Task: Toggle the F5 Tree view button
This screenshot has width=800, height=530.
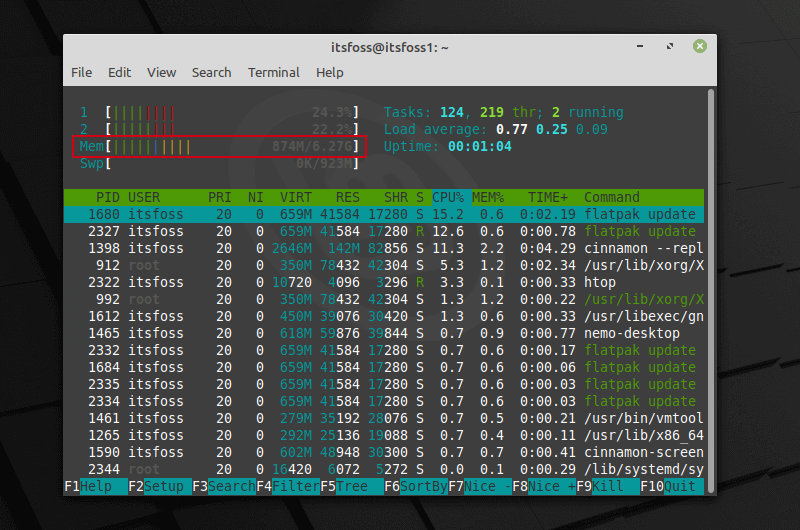Action: (x=352, y=487)
